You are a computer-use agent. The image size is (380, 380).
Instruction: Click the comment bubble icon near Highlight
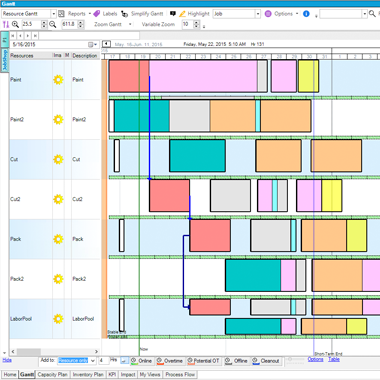coord(173,14)
